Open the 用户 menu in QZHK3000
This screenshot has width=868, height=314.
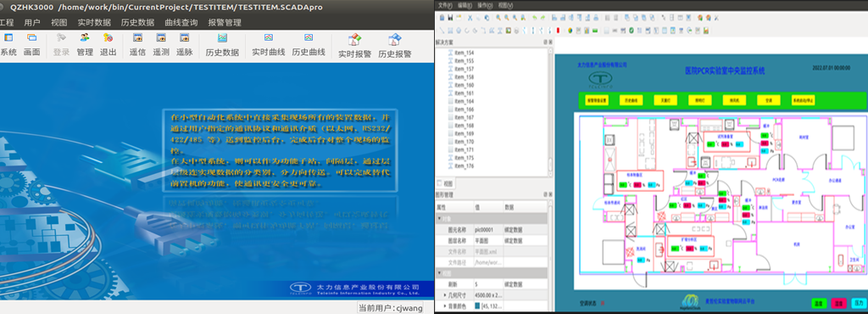(32, 23)
